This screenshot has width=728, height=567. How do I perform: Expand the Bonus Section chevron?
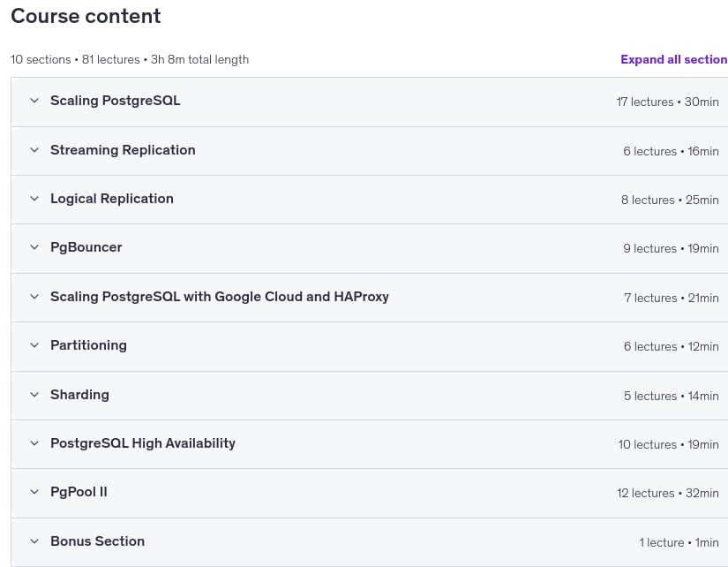(34, 541)
